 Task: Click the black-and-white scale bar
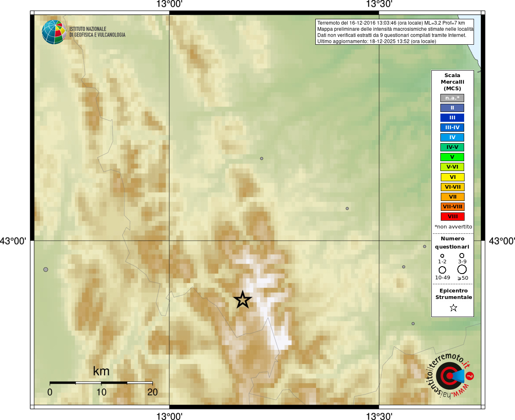click(101, 383)
